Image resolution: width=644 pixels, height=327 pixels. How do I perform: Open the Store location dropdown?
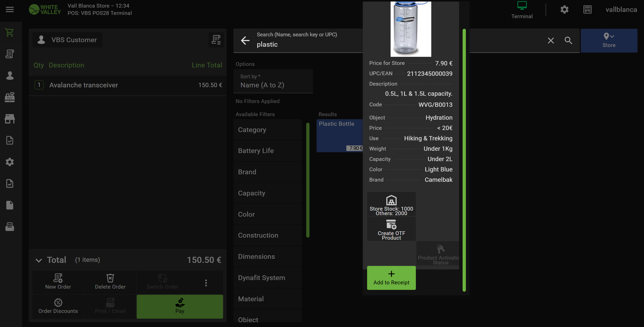click(609, 40)
